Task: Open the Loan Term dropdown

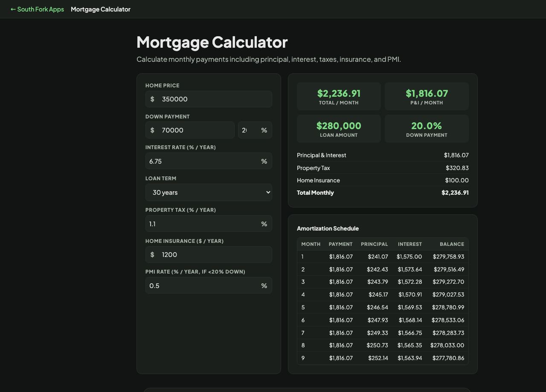Action: [x=209, y=192]
